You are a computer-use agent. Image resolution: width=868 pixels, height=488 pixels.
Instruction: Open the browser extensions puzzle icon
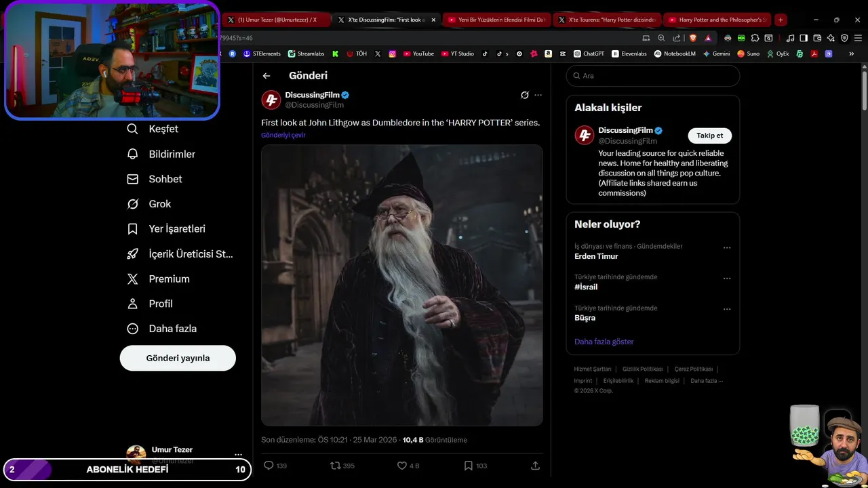(755, 38)
